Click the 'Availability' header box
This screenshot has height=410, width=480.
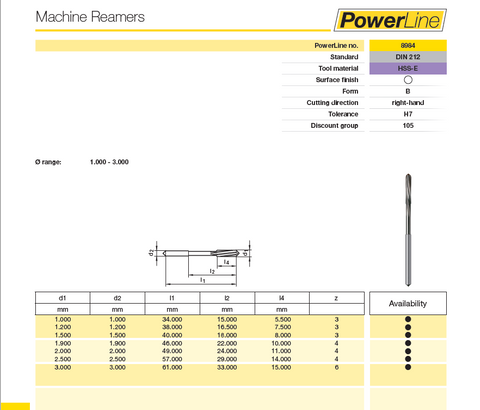(408, 303)
